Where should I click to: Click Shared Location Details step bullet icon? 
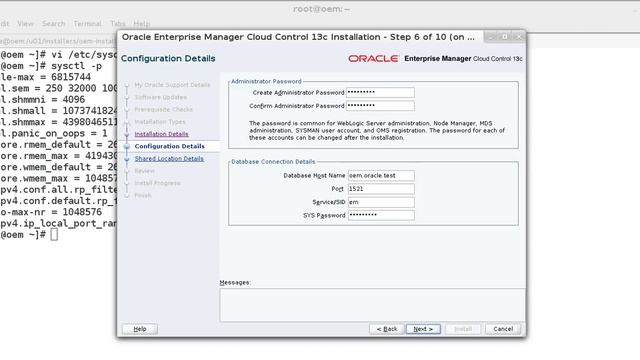tap(127, 158)
